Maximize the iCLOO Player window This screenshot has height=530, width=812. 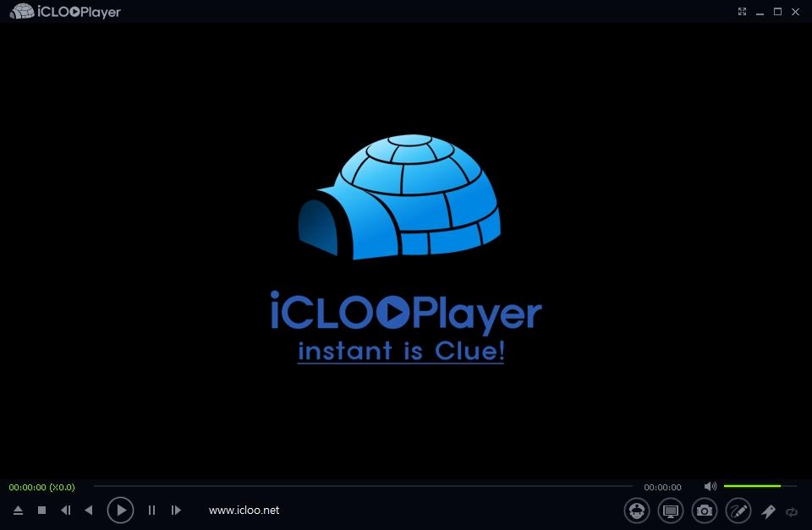778,11
